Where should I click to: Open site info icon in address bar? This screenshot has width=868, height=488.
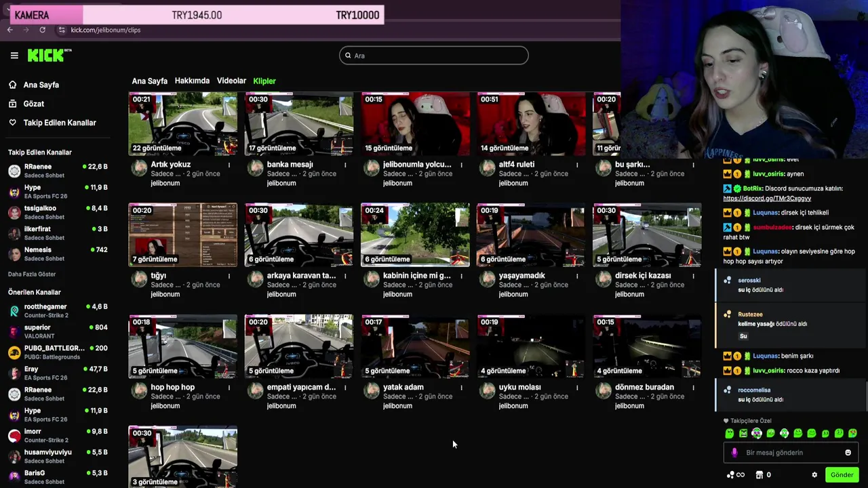pos(62,30)
